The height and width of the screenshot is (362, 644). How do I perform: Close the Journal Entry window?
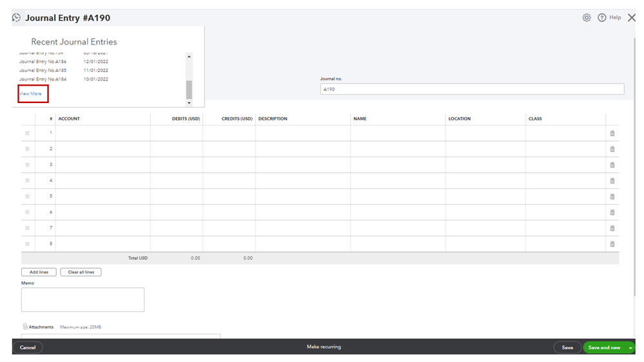pos(632,17)
